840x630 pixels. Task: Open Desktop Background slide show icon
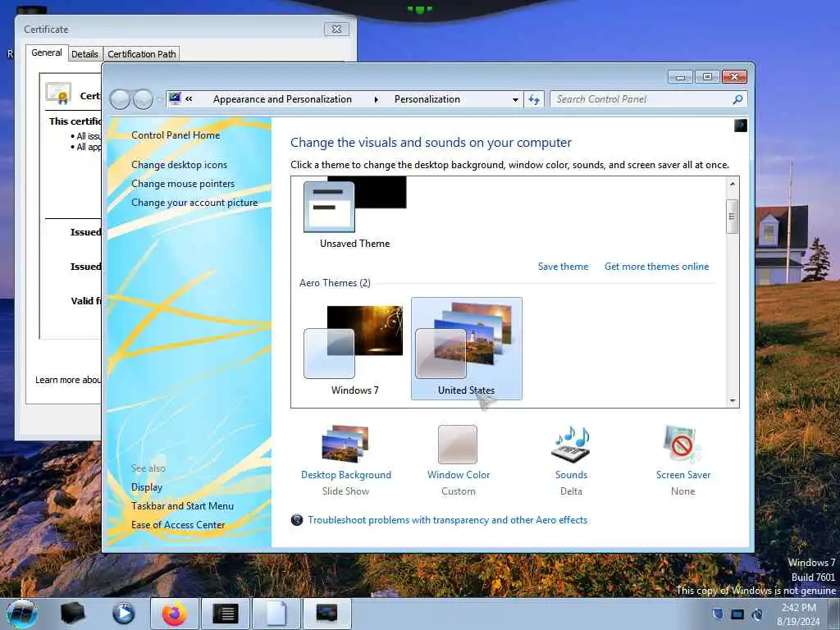click(x=345, y=444)
